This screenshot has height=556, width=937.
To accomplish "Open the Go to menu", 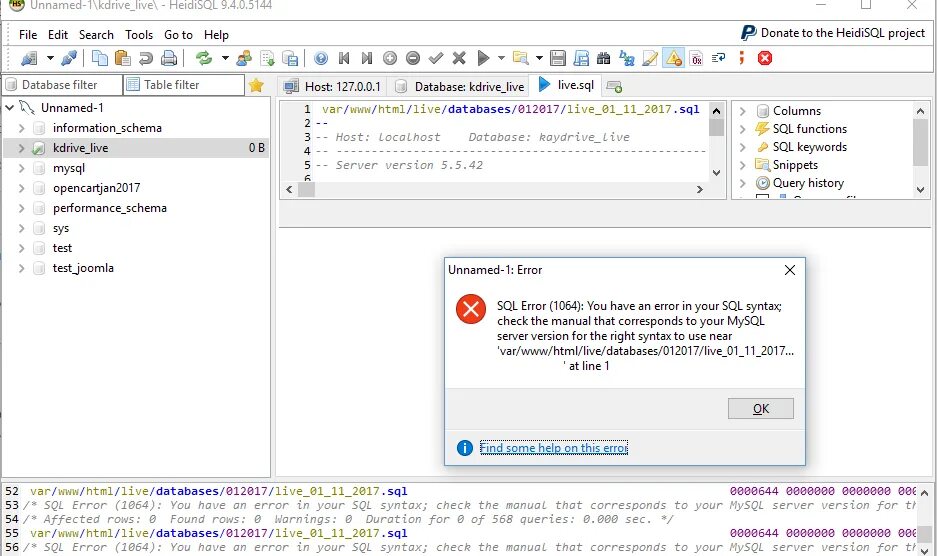I will (178, 35).
